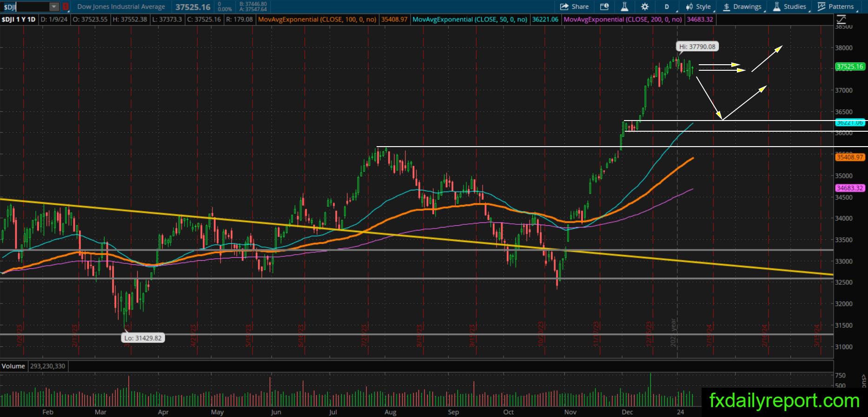This screenshot has width=868, height=417.
Task: Click the bid quote B: 37446.80
Action: tap(253, 4)
